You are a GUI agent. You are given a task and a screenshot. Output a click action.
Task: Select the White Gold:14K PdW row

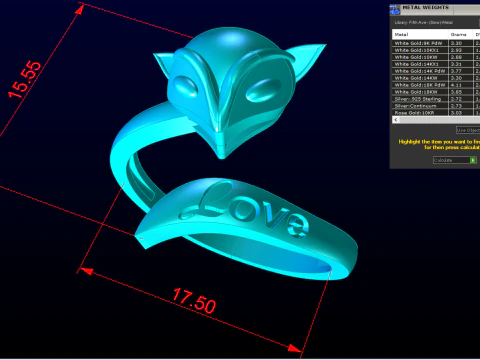click(x=436, y=71)
